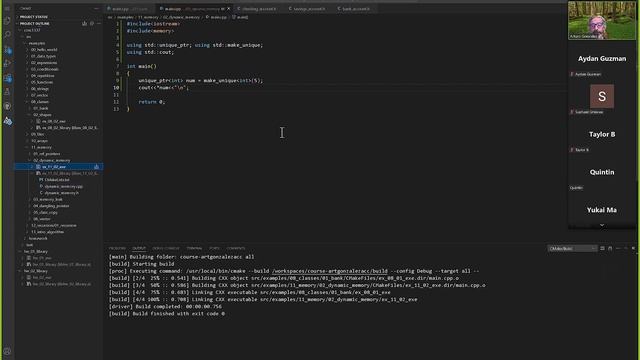
Task: Open the Run and Debug view icon
Action: point(7,64)
